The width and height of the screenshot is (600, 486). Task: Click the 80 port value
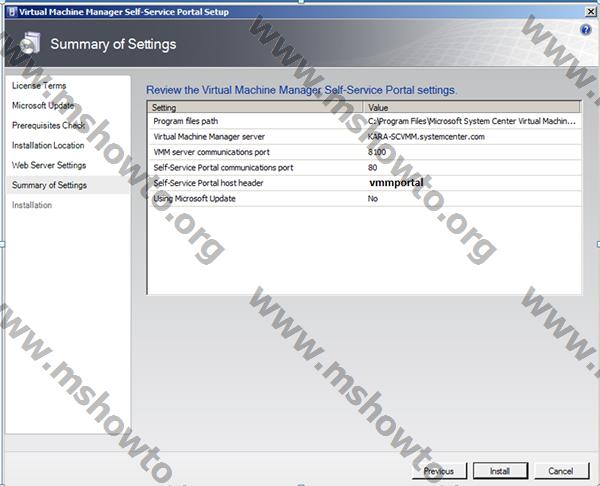point(372,168)
